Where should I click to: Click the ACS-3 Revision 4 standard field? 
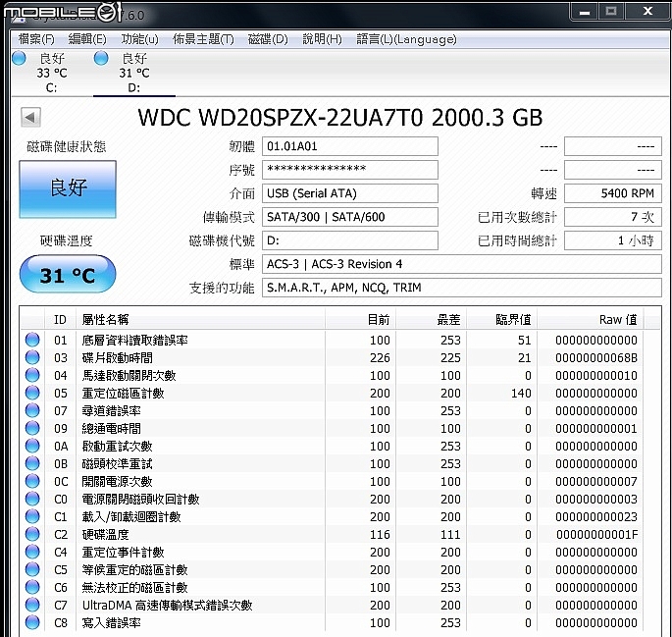[462, 264]
